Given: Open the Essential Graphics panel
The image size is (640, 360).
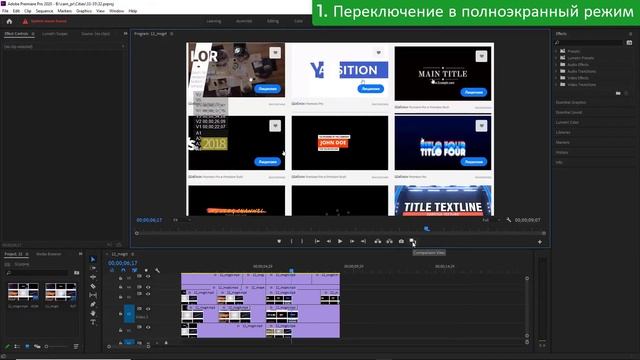Looking at the screenshot, I should [x=571, y=102].
